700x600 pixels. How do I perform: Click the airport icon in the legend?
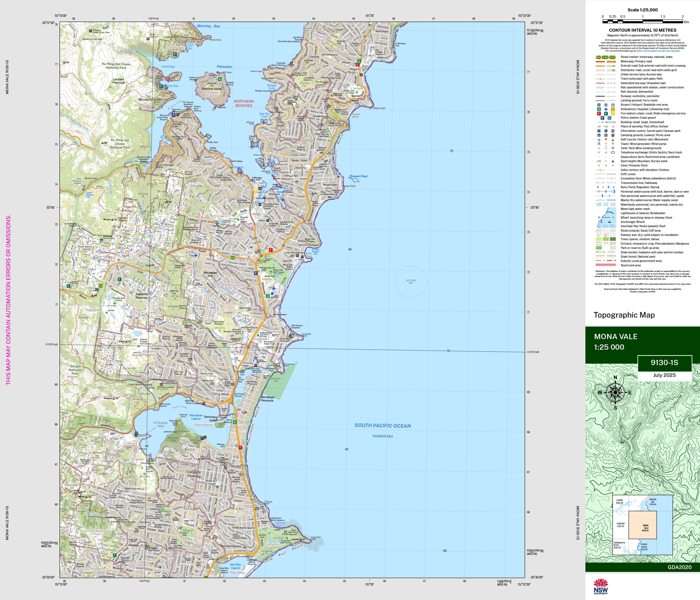click(x=599, y=105)
